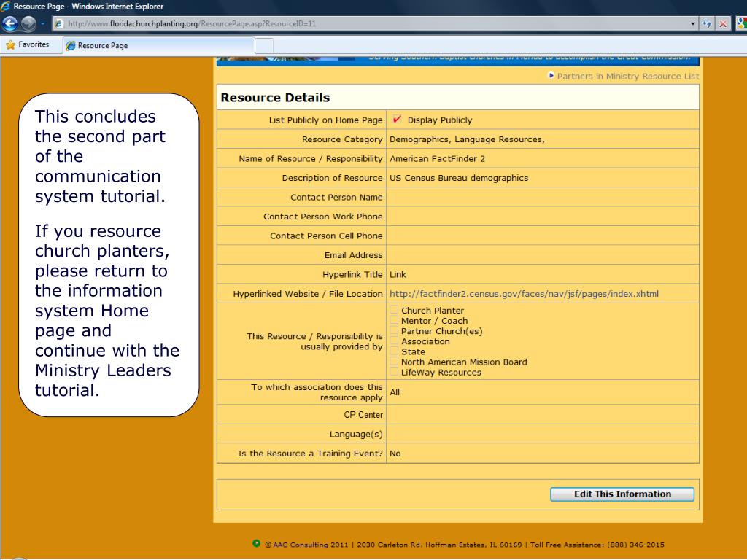This screenshot has width=747, height=560.
Task: Open a new blank tab
Action: point(264,46)
